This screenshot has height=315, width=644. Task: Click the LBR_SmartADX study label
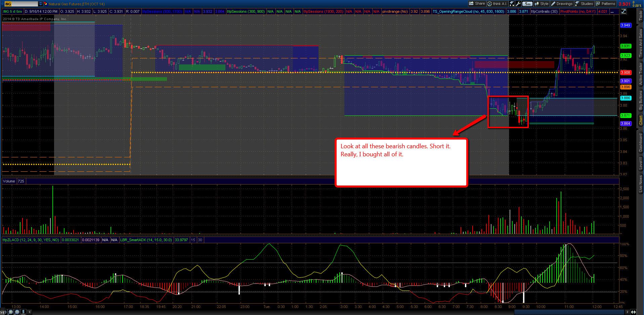click(146, 240)
